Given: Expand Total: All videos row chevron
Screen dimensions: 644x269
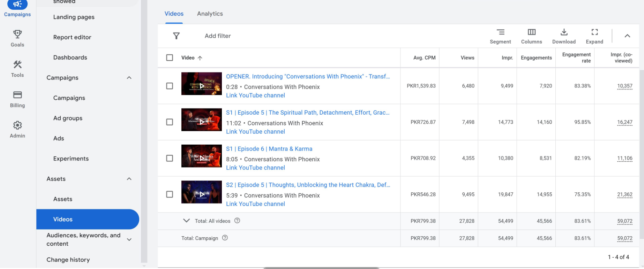Looking at the screenshot, I should click(187, 221).
